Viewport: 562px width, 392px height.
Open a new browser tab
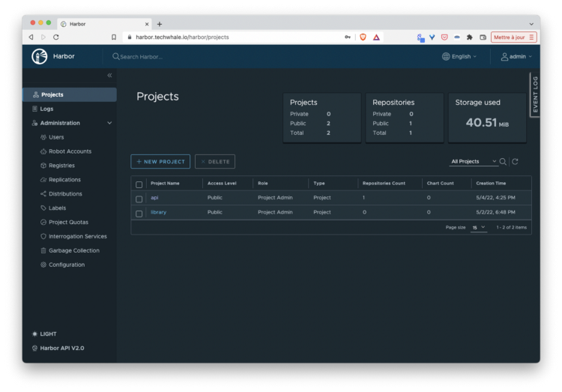point(160,24)
